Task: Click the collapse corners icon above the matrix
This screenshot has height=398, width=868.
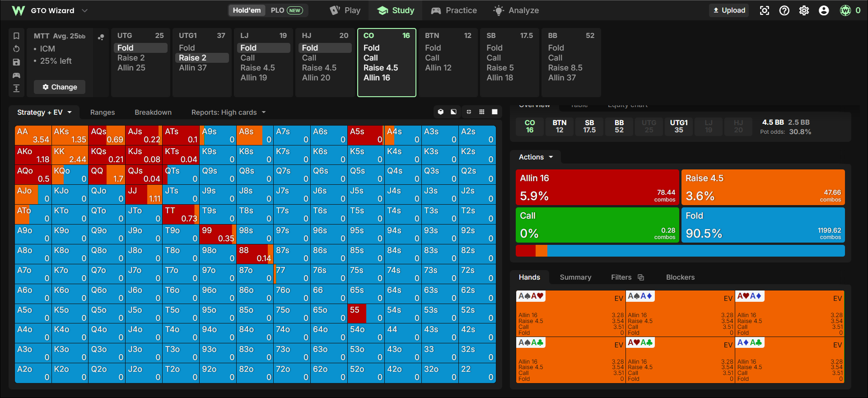Action: click(x=469, y=112)
